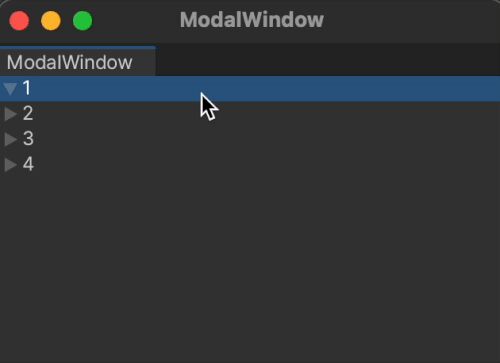Select the row labeled 2
This screenshot has width=500, height=363.
(x=250, y=114)
